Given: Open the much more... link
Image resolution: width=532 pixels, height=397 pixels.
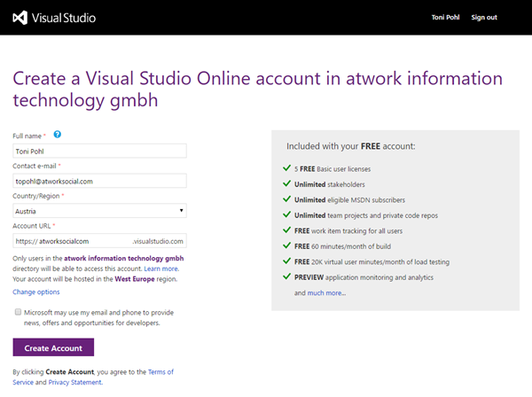Looking at the screenshot, I should [x=327, y=292].
